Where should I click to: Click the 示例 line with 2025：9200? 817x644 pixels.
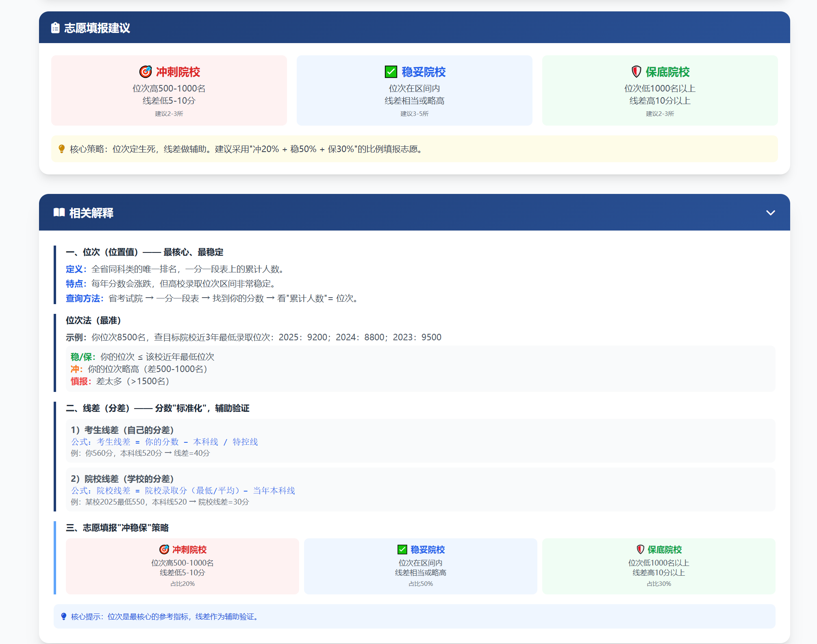click(x=254, y=337)
